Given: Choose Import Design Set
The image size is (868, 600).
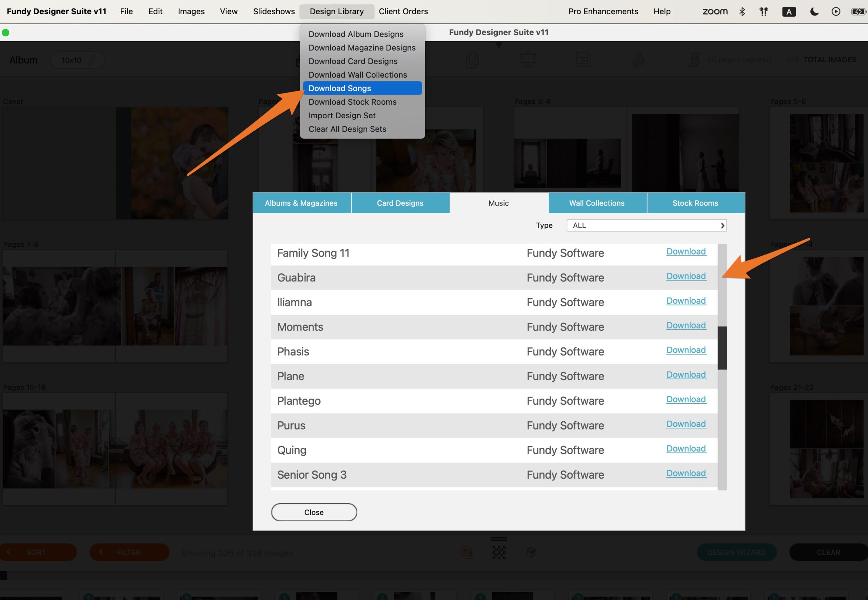Looking at the screenshot, I should pos(362,115).
